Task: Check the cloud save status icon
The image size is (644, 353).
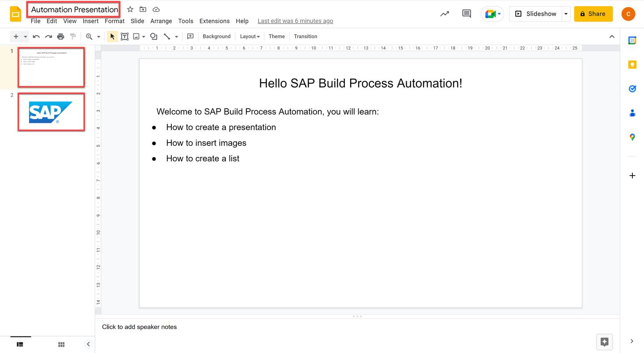Action: pos(156,9)
